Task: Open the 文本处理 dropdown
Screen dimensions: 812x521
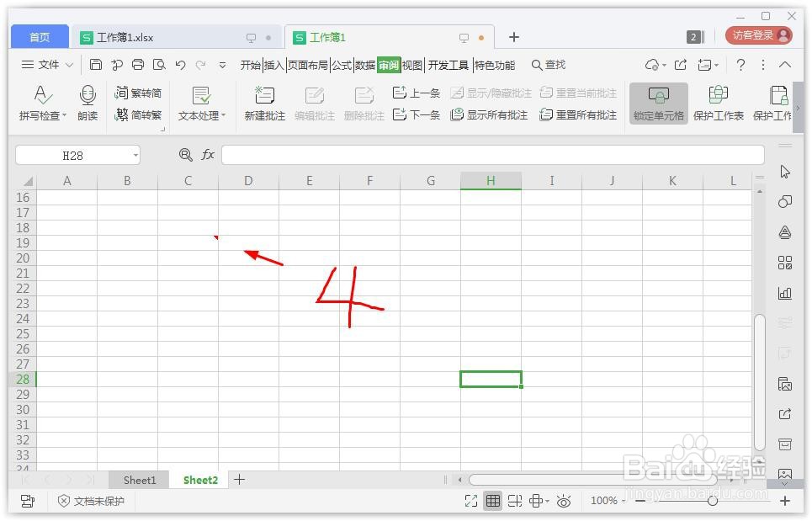Action: (200, 115)
